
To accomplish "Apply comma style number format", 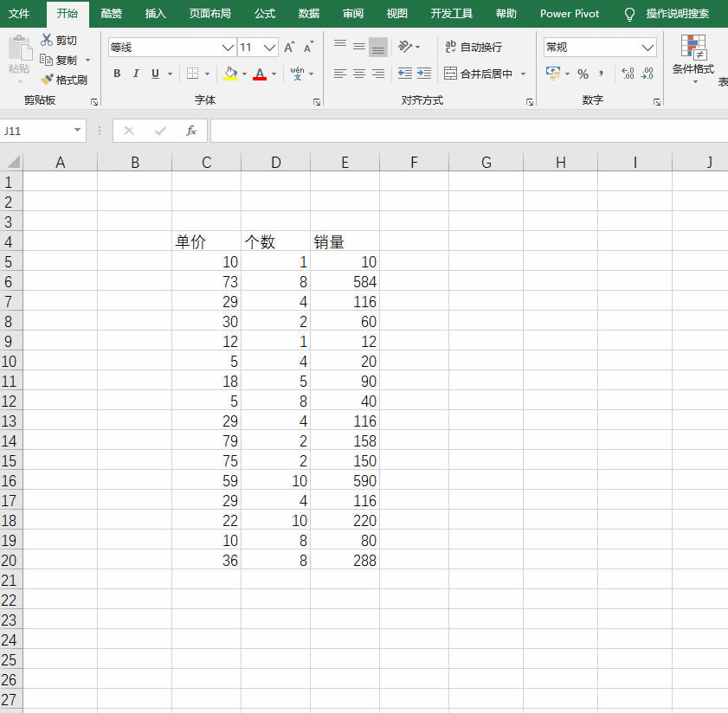I will [x=602, y=74].
